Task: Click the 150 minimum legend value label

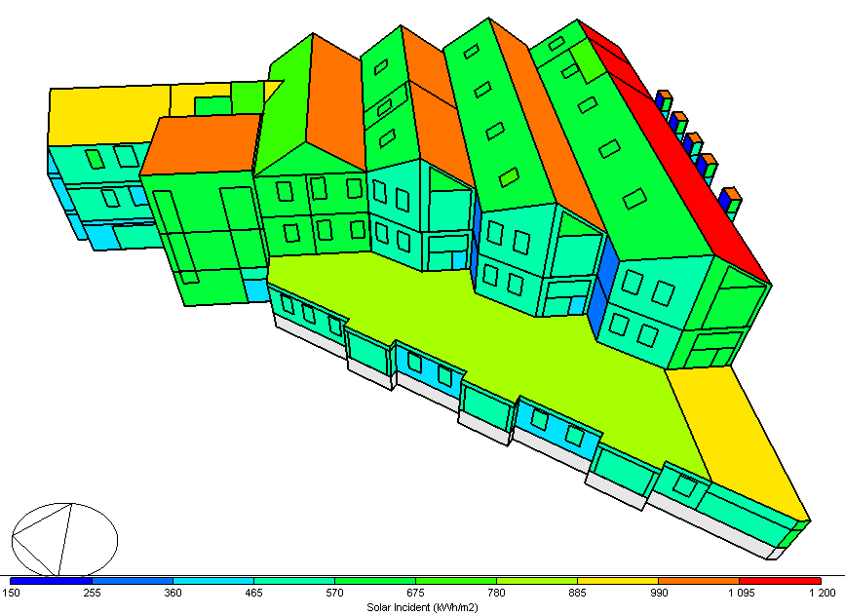Action: click(x=11, y=593)
